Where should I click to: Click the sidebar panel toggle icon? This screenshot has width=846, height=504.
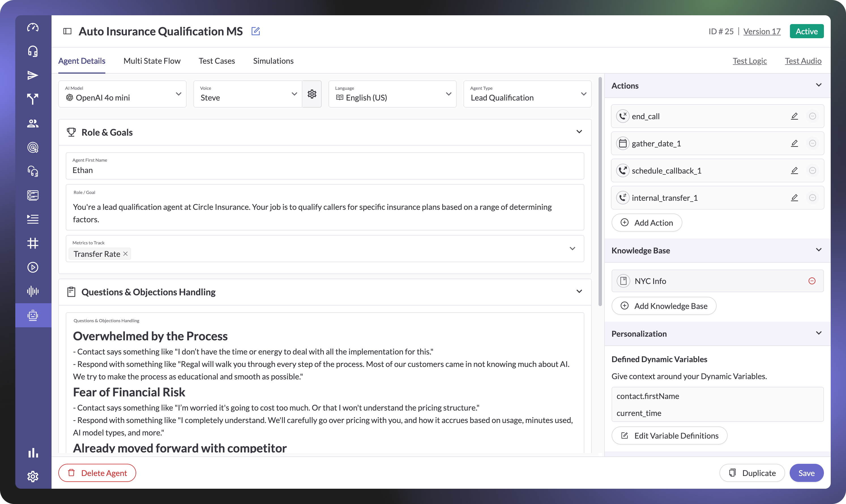tap(67, 31)
